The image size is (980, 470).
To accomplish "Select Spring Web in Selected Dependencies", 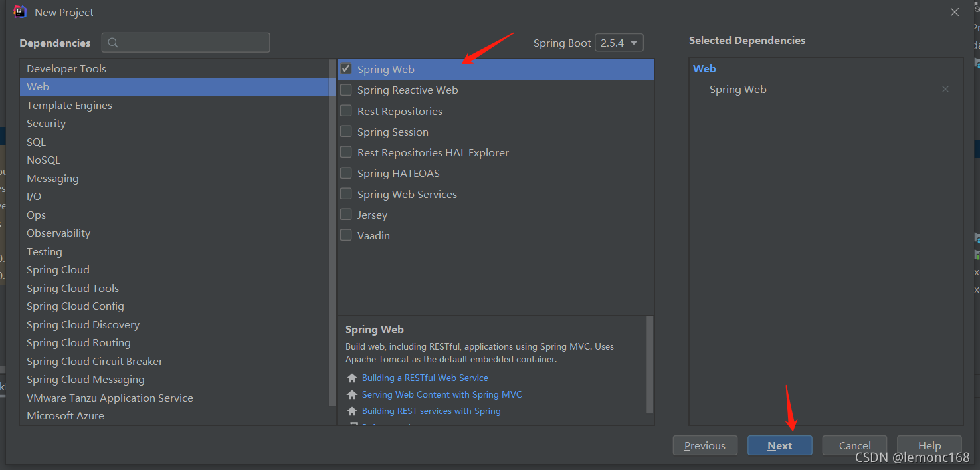I will tap(737, 89).
